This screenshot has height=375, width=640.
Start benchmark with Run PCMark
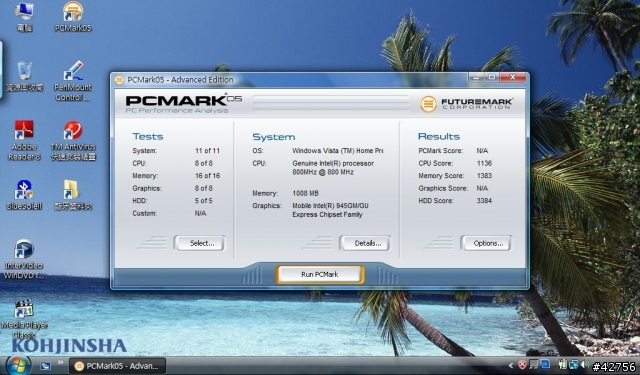coord(320,275)
